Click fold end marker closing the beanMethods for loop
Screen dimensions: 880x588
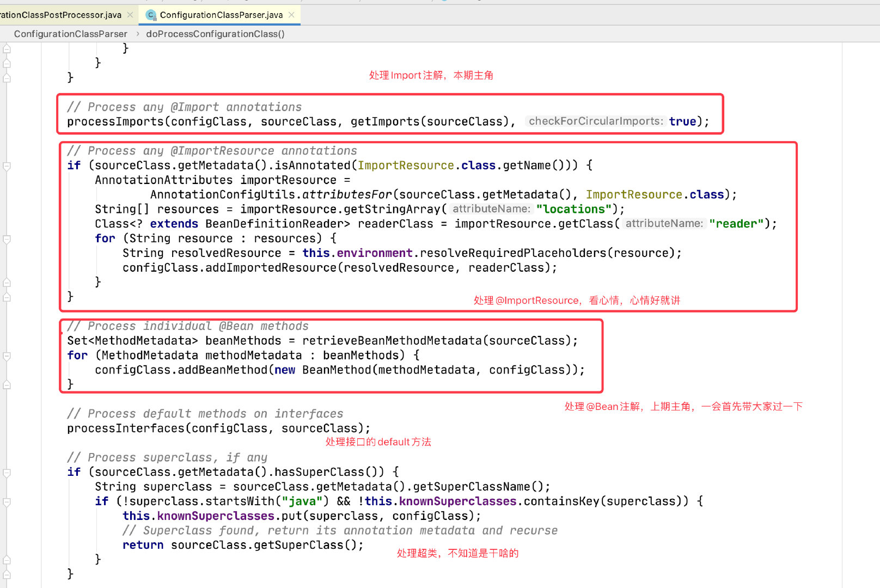7,385
